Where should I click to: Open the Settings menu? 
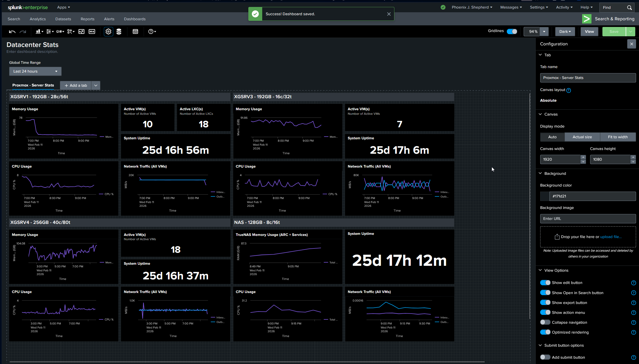pyautogui.click(x=539, y=7)
